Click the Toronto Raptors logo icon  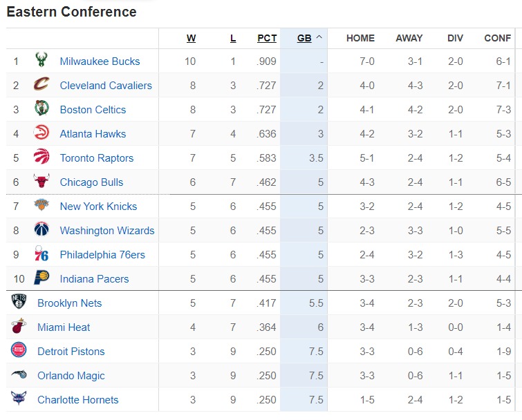pos(41,157)
